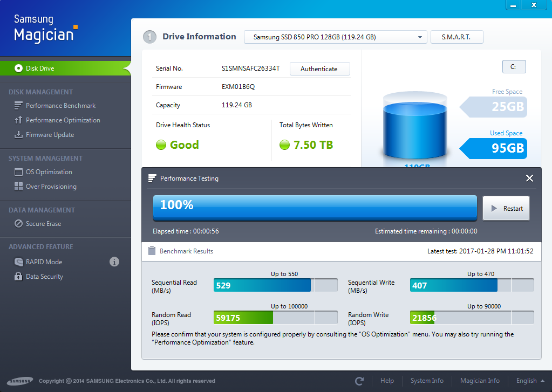Restart the performance test
The height and width of the screenshot is (392, 552).
coord(506,208)
